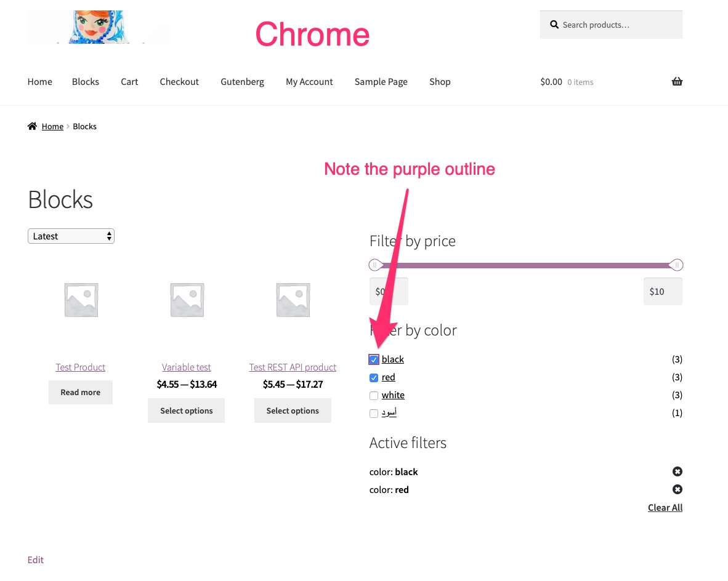Image resolution: width=728 pixels, height=581 pixels.
Task: Click the search magnifier icon
Action: [554, 25]
